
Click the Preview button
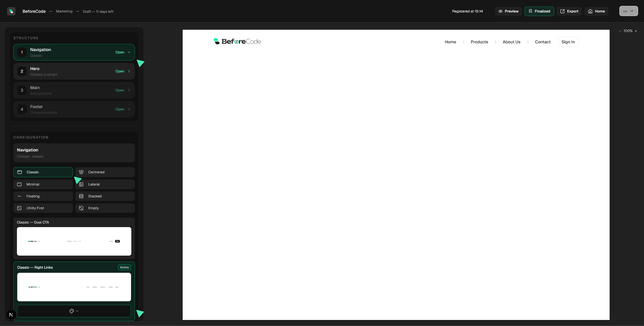click(x=508, y=11)
